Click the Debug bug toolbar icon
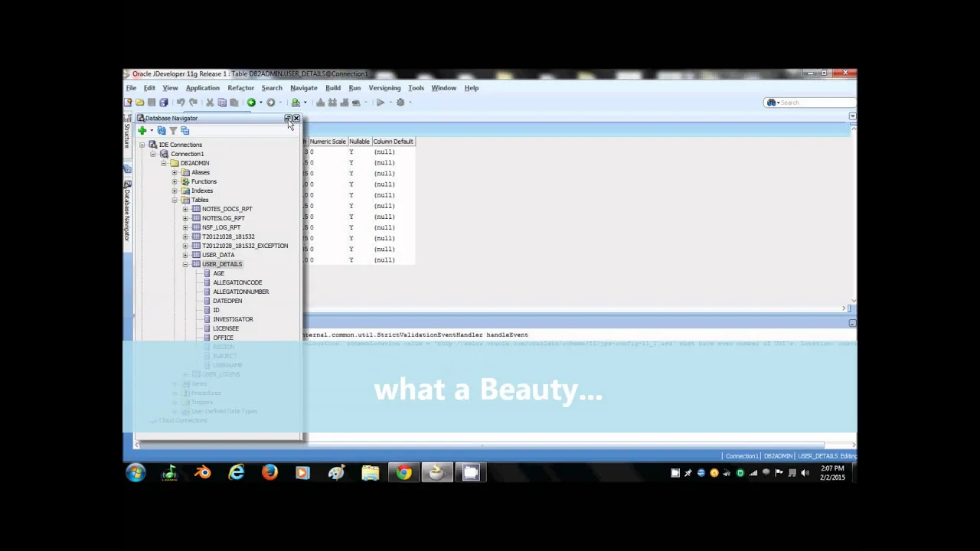 (400, 103)
